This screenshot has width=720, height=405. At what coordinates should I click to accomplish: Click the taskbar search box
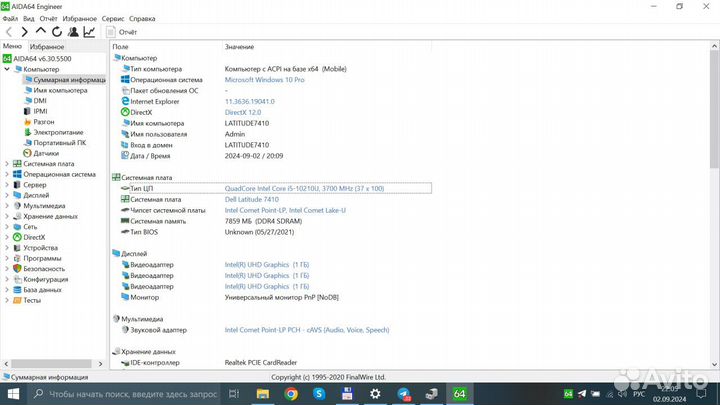pyautogui.click(x=124, y=394)
